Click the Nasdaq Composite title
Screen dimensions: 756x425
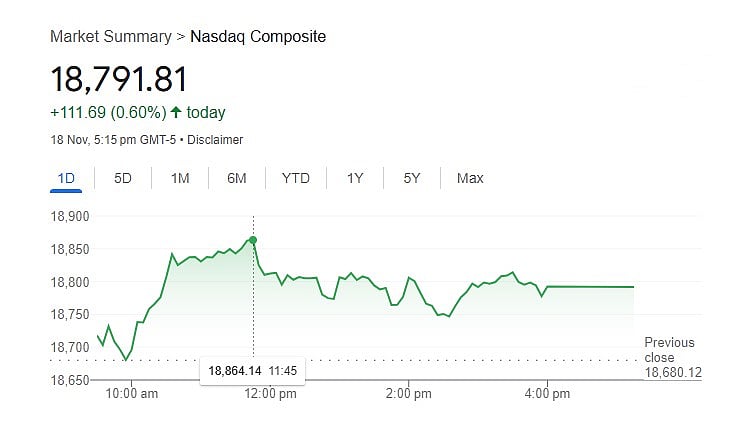point(258,37)
